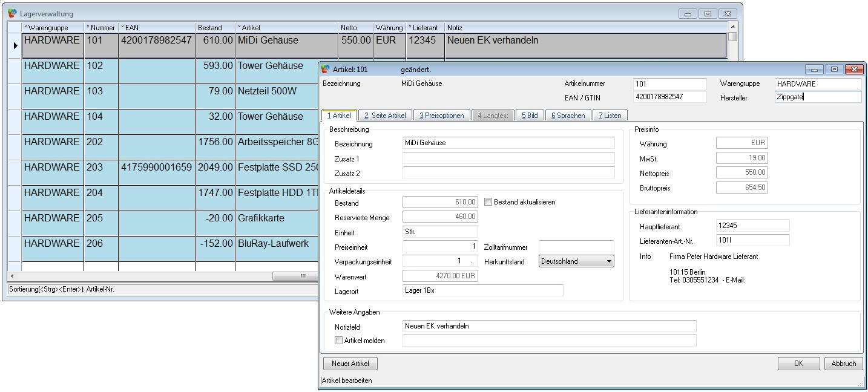Click the Lagerverwaltung window title bar icon
Image resolution: width=868 pixels, height=392 pixels.
(12, 13)
